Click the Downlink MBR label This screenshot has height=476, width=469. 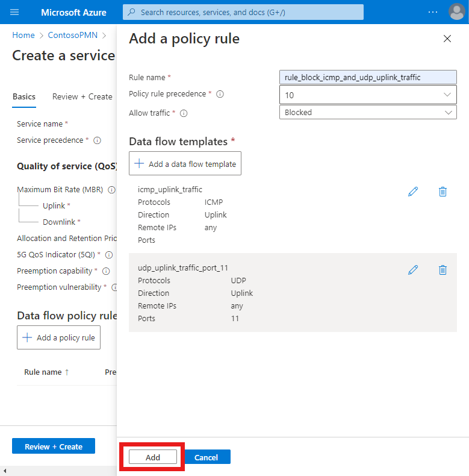59,222
